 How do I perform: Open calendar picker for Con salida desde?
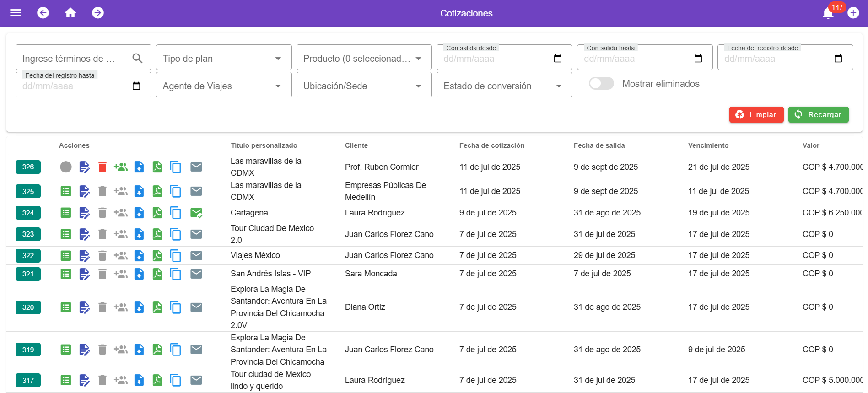[557, 59]
